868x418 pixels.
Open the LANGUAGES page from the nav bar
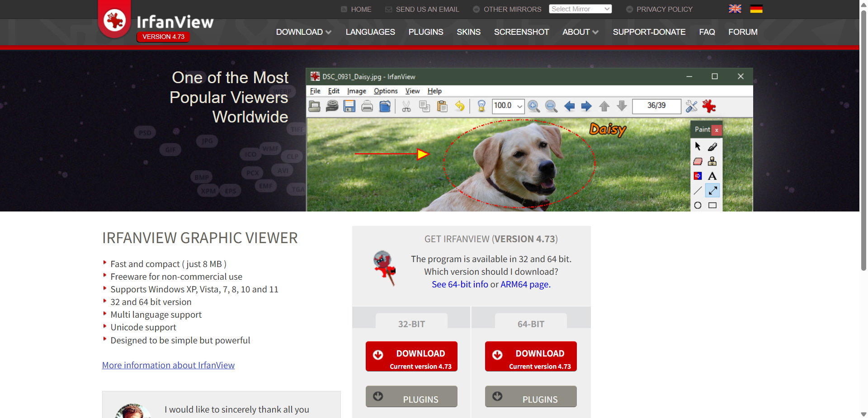point(370,32)
